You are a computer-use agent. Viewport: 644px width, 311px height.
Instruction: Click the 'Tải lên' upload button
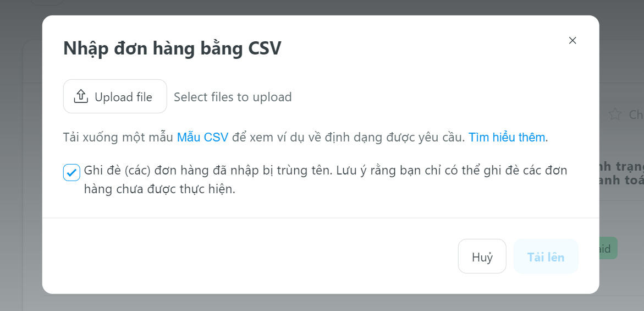click(546, 256)
